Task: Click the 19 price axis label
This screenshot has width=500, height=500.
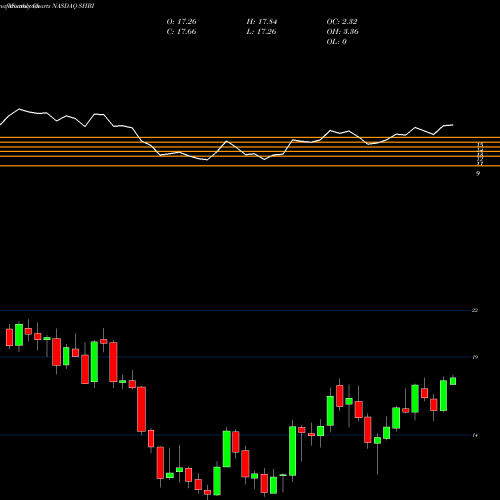Action: 475,357
